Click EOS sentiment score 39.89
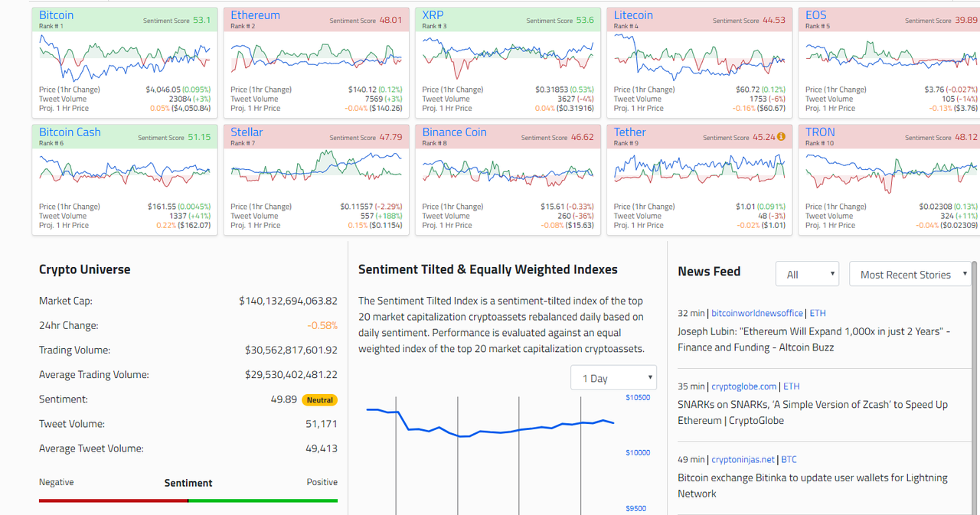Image resolution: width=980 pixels, height=515 pixels. 965,20
